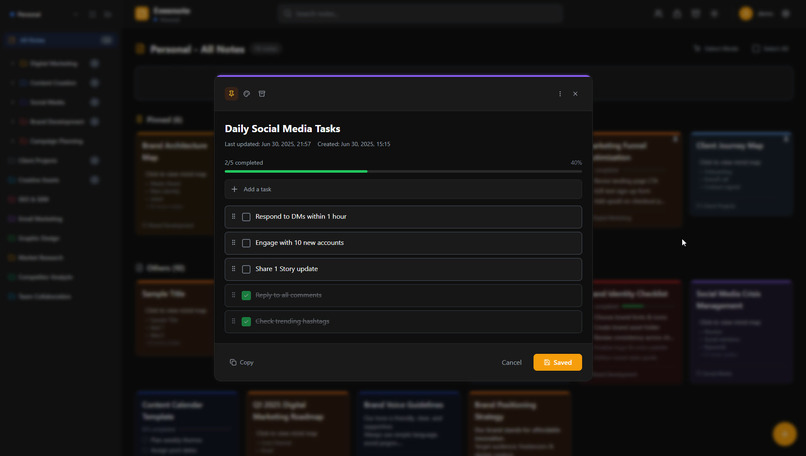Click the blurred Search notes field behind the dialog
Viewport: 806px width, 456px height.
420,13
